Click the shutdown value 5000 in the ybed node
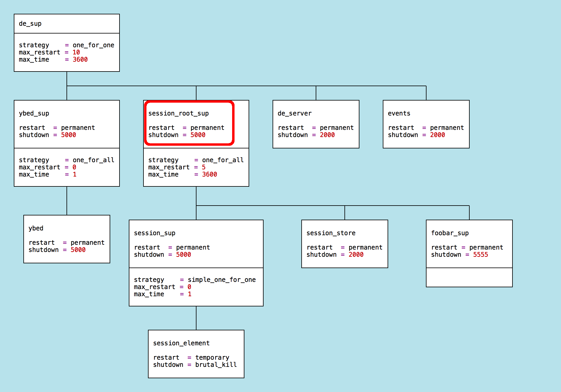This screenshot has width=561, height=392. click(x=78, y=250)
